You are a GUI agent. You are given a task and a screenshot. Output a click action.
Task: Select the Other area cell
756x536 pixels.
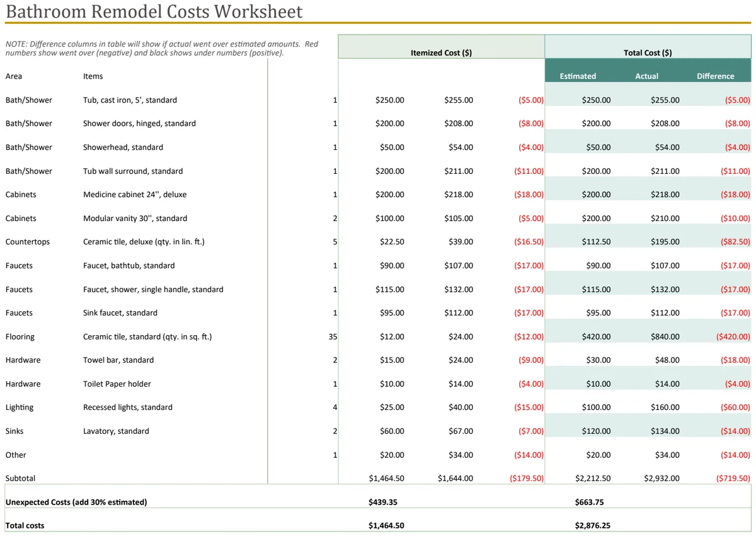coord(16,455)
